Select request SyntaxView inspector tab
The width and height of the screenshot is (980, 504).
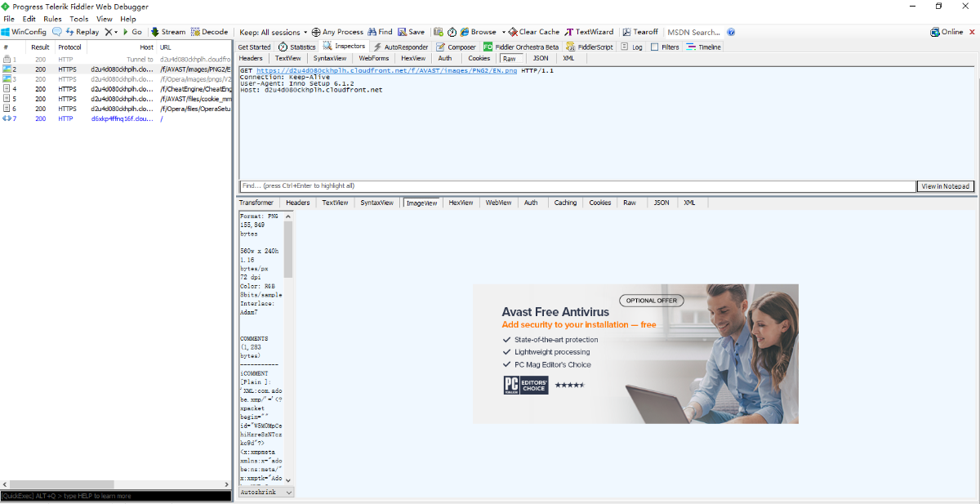[330, 58]
